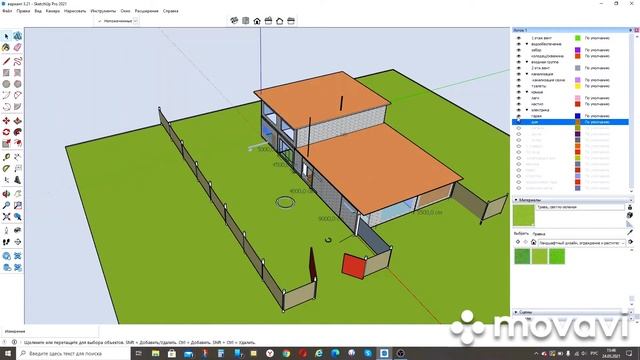Pick the Protractor tool
Viewport: 640px width, 360px height.
[6, 169]
